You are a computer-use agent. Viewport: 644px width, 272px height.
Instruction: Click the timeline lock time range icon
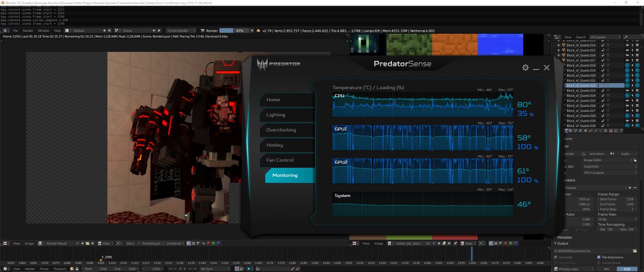[77, 269]
